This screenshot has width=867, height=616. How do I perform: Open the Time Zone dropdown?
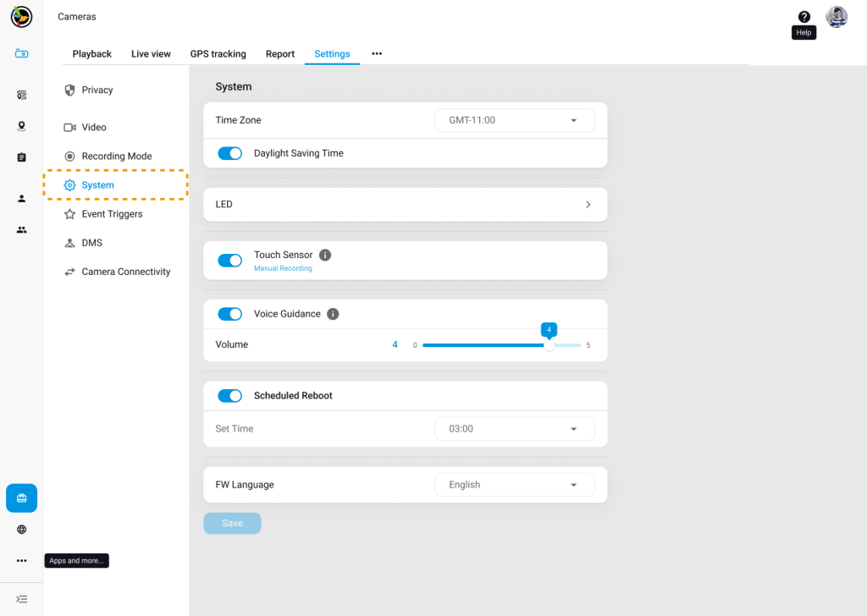click(514, 120)
